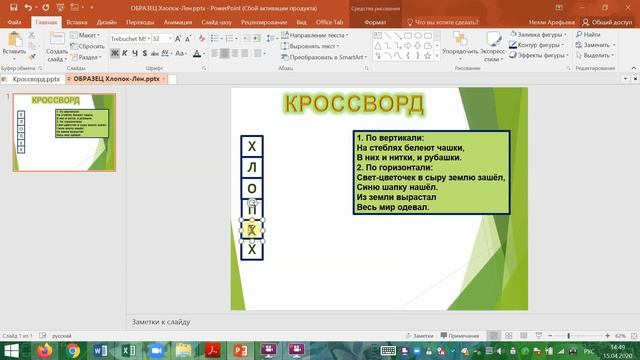Click the Save icon in quick access toolbar
Viewport: 640px width, 360px height.
pyautogui.click(x=13, y=7)
